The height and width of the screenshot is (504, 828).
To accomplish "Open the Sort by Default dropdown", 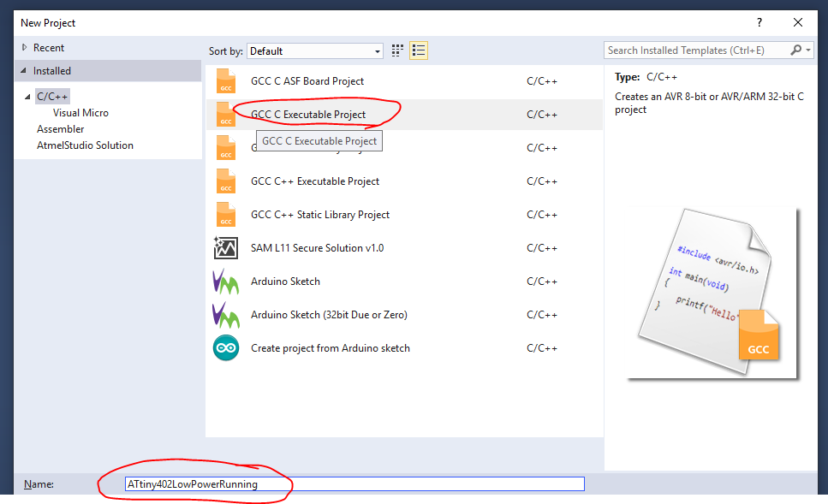I will 315,51.
